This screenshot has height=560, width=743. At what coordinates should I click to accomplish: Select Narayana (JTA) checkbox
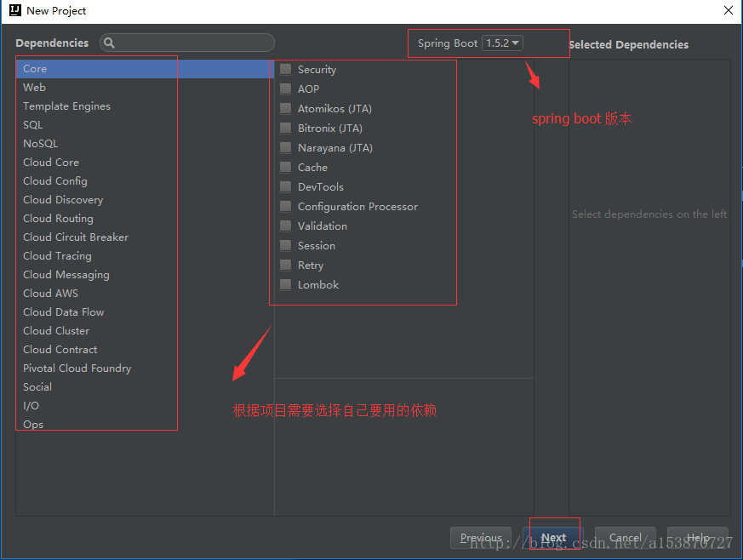(285, 148)
